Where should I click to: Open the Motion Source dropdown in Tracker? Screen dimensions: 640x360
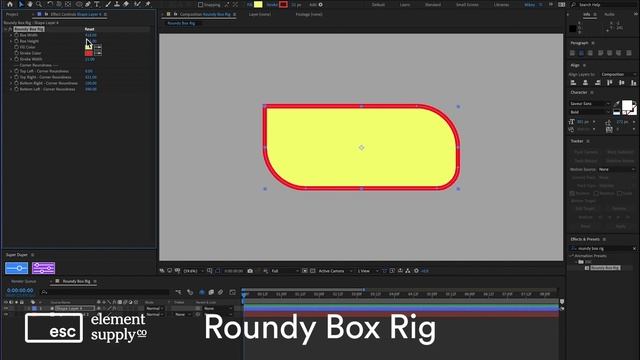coord(617,169)
